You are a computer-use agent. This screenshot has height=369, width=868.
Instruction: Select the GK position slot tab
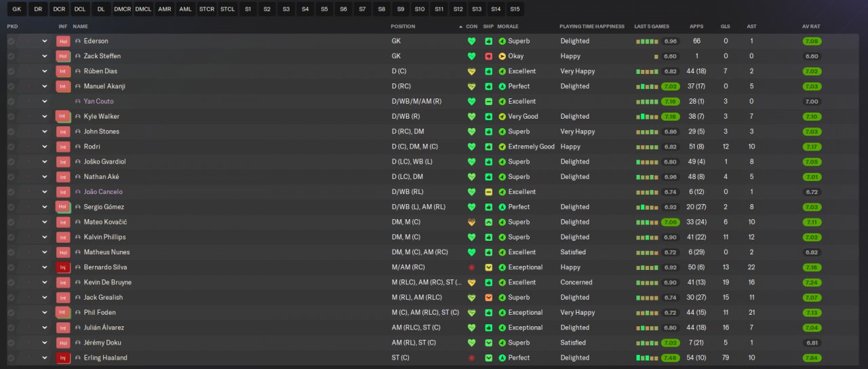click(x=17, y=9)
